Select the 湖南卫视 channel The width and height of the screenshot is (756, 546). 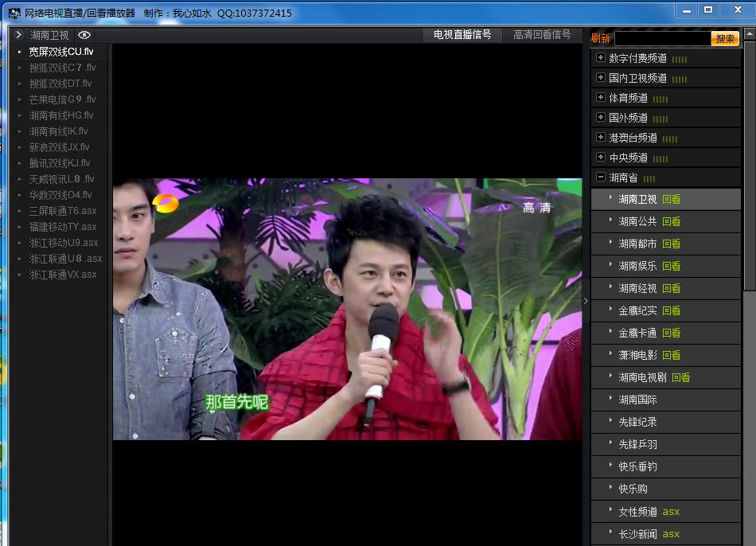pos(637,199)
